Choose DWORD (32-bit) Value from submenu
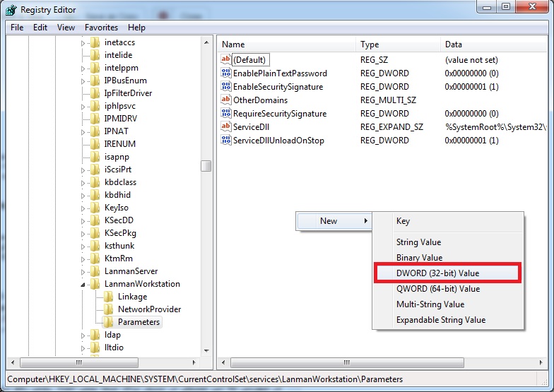Image resolution: width=554 pixels, height=392 pixels. pos(438,273)
